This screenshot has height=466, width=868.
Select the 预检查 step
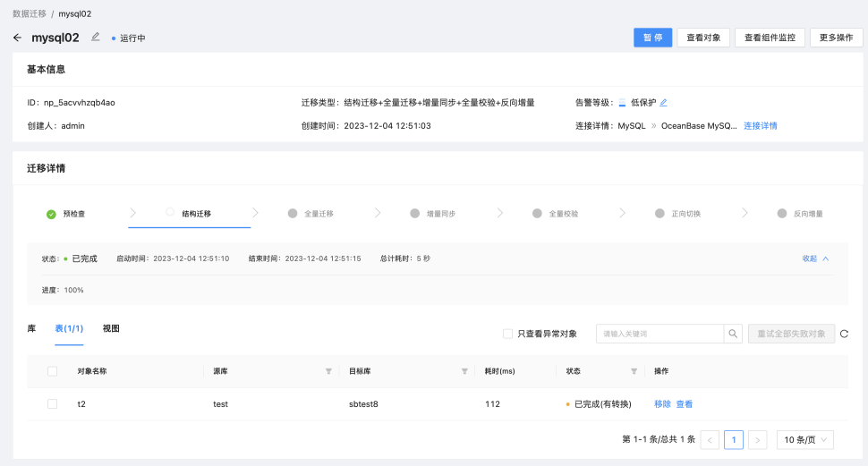(73, 214)
